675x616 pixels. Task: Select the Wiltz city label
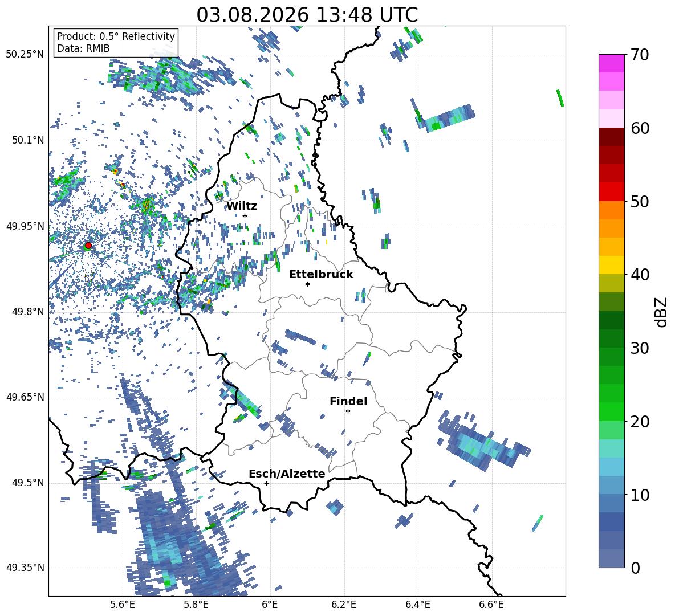pos(242,206)
